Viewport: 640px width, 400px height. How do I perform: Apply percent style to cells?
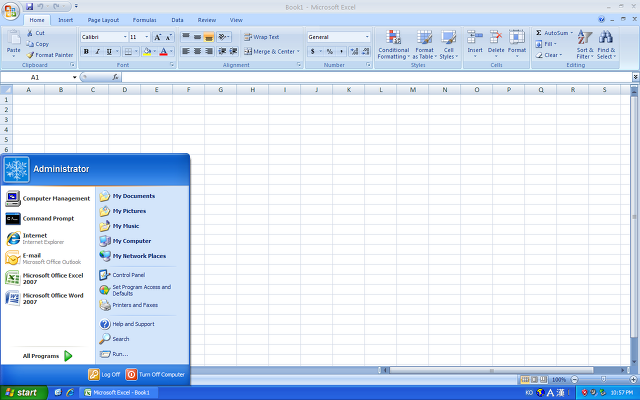[x=330, y=51]
